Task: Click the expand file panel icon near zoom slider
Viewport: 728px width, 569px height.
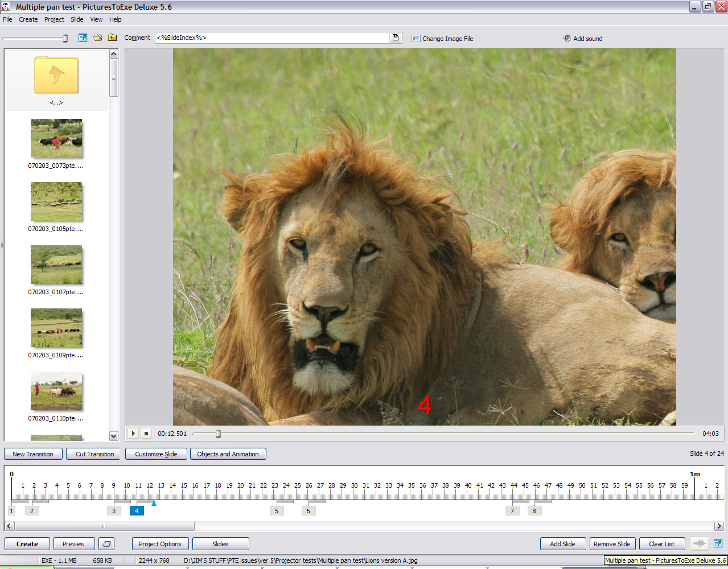Action: coord(83,38)
